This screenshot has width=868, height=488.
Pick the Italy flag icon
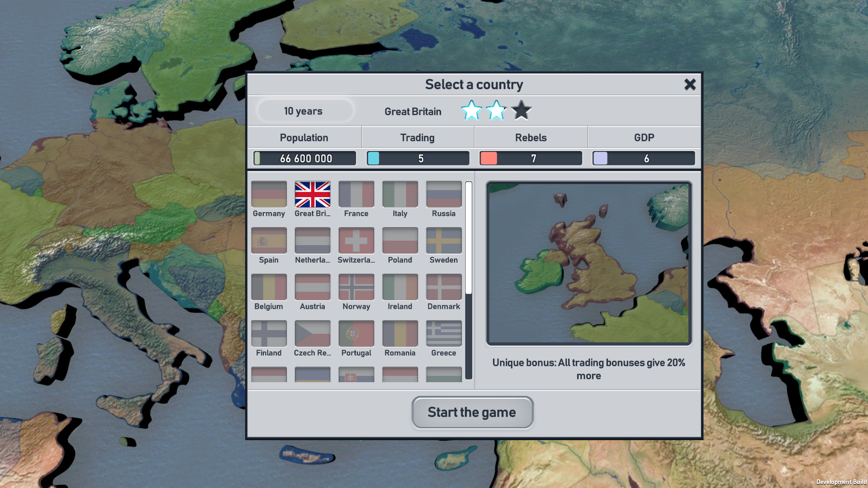(400, 194)
